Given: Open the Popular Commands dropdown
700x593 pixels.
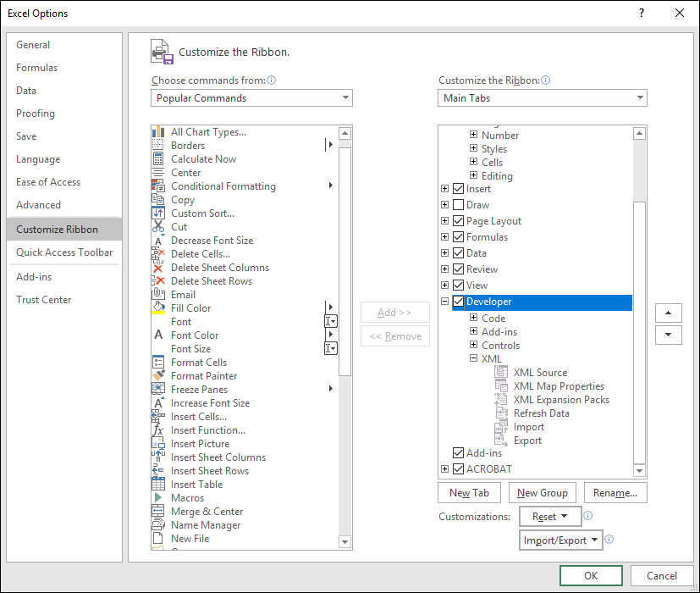Looking at the screenshot, I should coord(347,97).
